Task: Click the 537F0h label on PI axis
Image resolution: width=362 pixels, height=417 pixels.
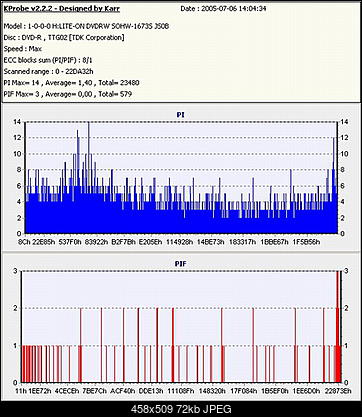Action: coord(70,242)
